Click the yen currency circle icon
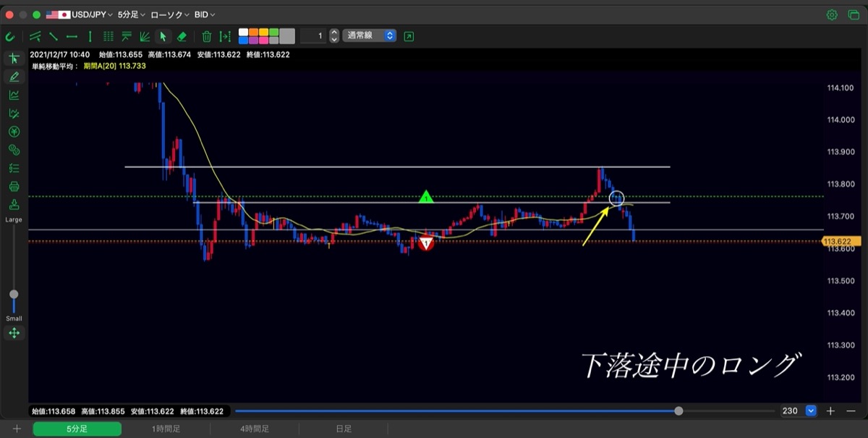This screenshot has height=438, width=868. [x=14, y=132]
